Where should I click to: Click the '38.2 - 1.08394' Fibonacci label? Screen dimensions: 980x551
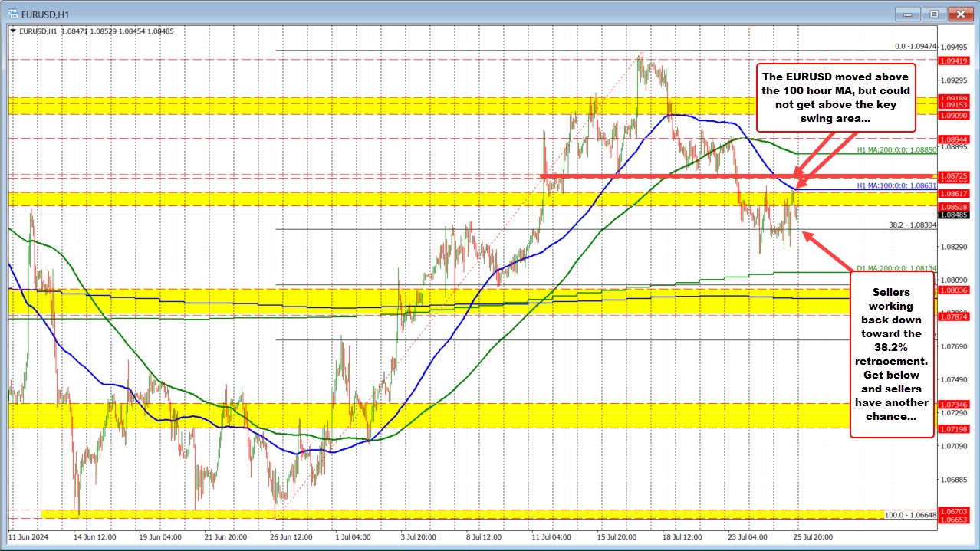pyautogui.click(x=912, y=225)
